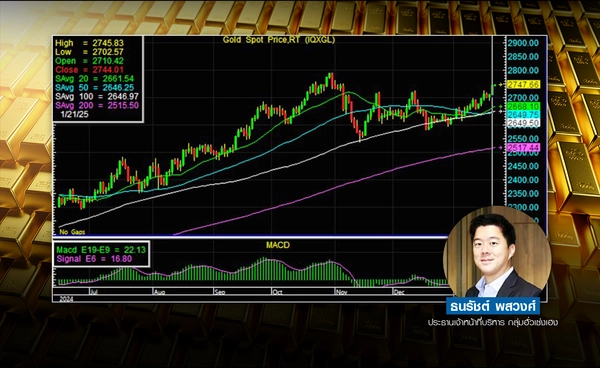Click the Macd E19-E9 reading
This screenshot has height=368, width=600.
click(x=101, y=250)
